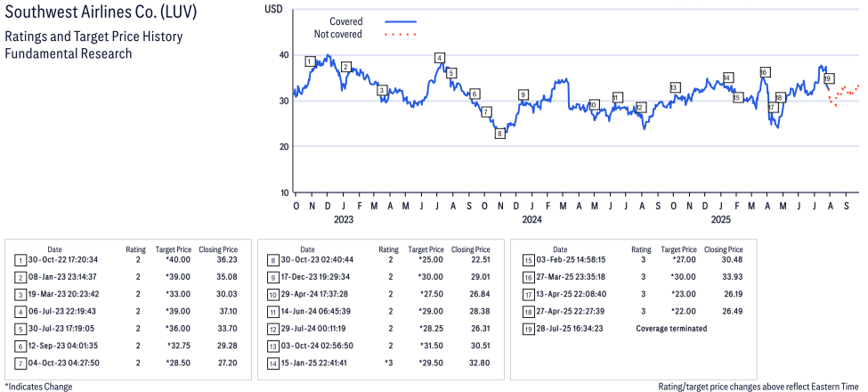868x392 pixels.
Task: Click the red dotted Not covered legend sample
Action: coord(401,35)
